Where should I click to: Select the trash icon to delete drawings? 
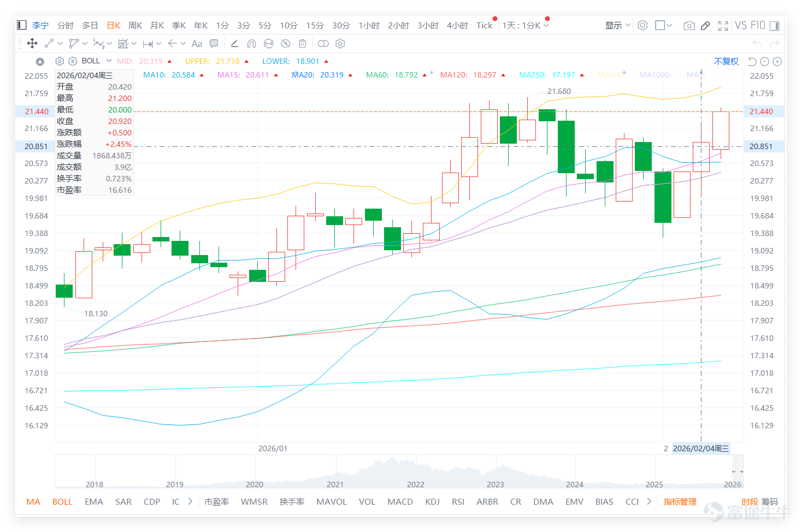[x=302, y=44]
